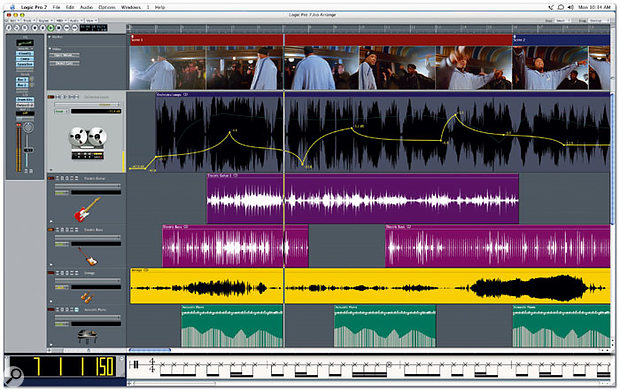Toggle record-enable on Strings track
This screenshot has height=390, width=620.
click(51, 273)
